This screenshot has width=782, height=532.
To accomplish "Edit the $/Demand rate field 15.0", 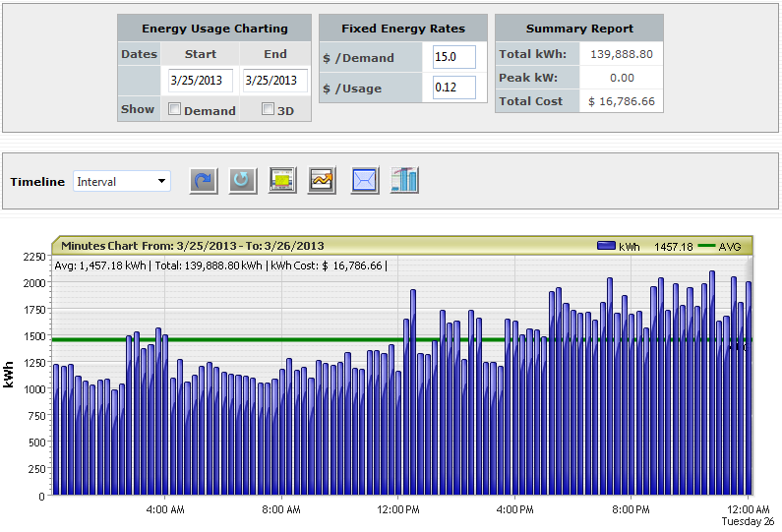I will click(x=453, y=57).
